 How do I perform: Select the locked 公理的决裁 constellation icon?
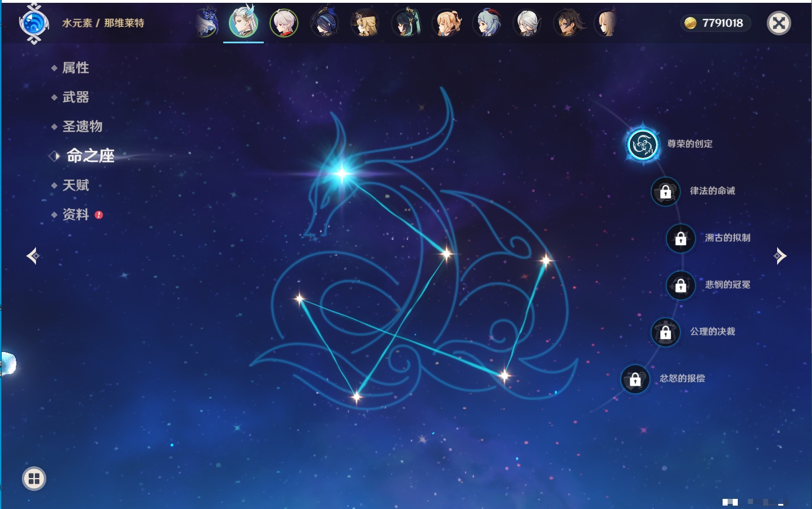tap(665, 332)
